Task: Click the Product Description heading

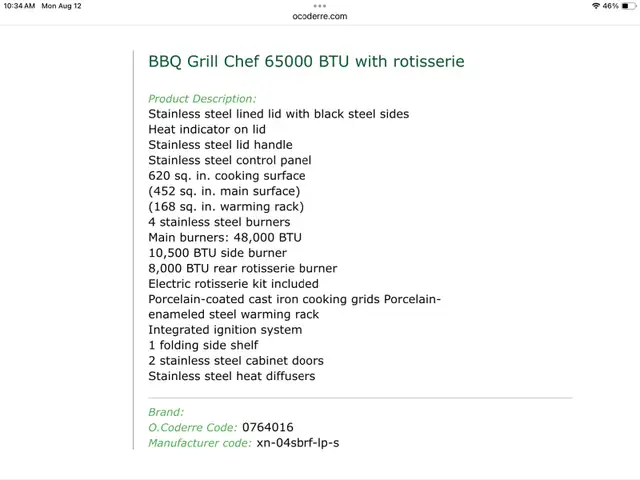Action: [202, 98]
